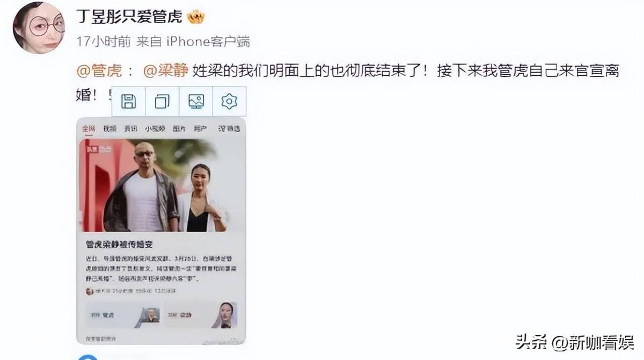Select the 图片 tab
This screenshot has height=360, width=644.
point(179,129)
